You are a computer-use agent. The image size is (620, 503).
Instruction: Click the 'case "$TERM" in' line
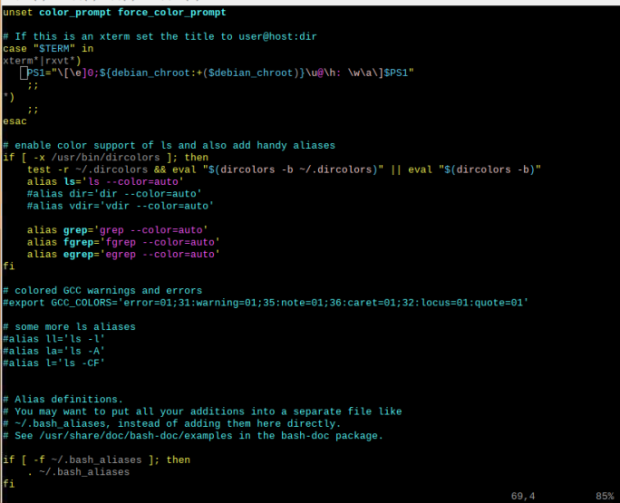(48, 49)
